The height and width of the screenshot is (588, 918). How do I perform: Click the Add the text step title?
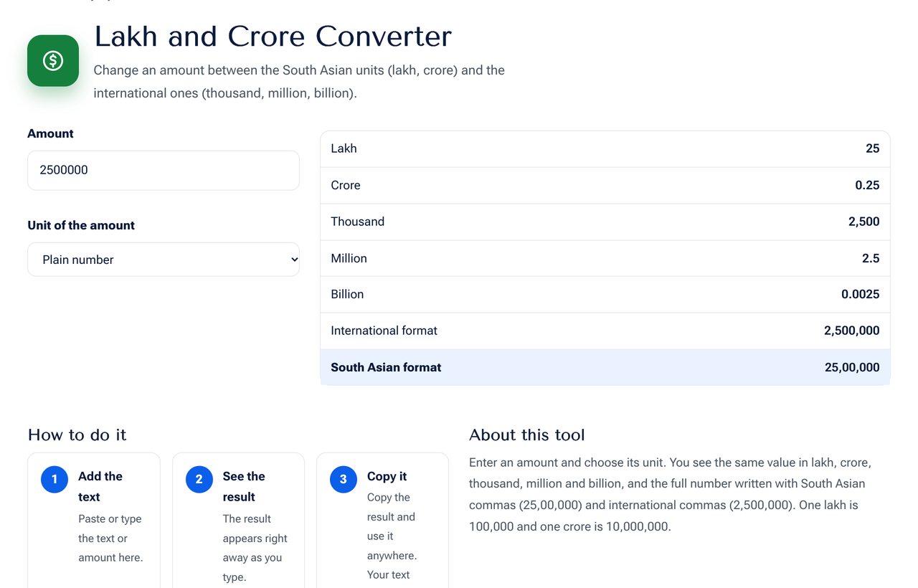(100, 486)
